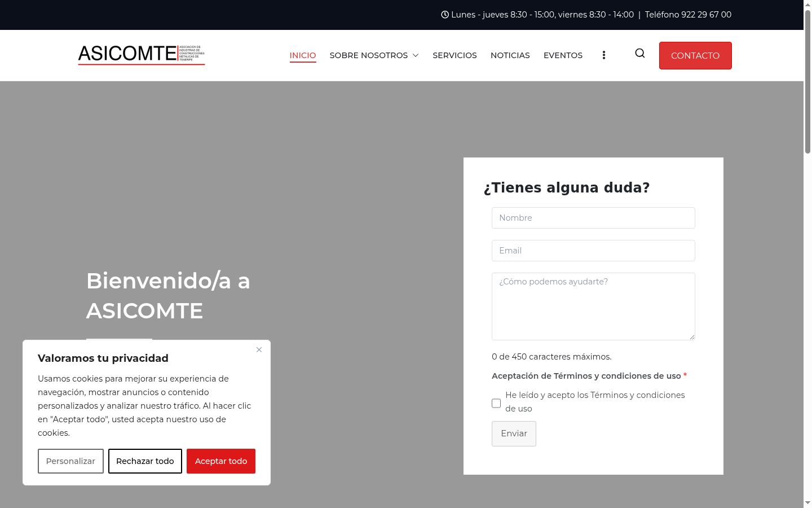Viewport: 812px width, 508px height.
Task: Click the red Contacto button
Action: [695, 55]
